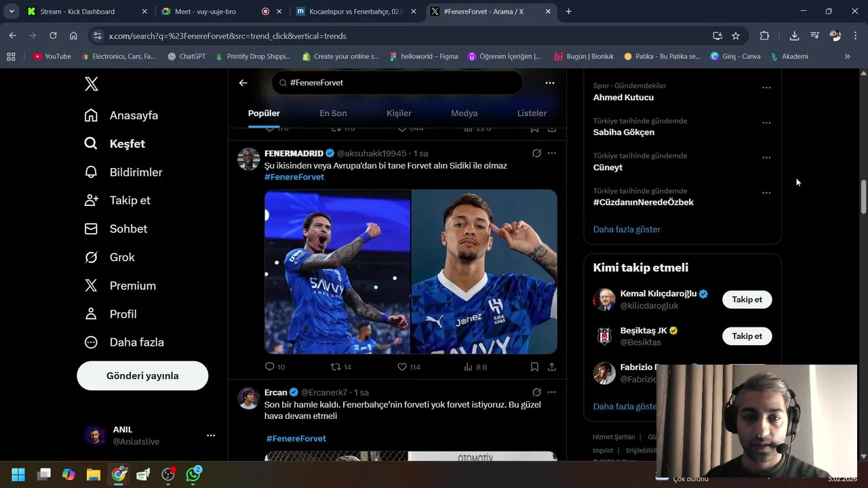Open Kemal Kılıçdaroğlu profile
The width and height of the screenshot is (868, 488).
coord(658,293)
